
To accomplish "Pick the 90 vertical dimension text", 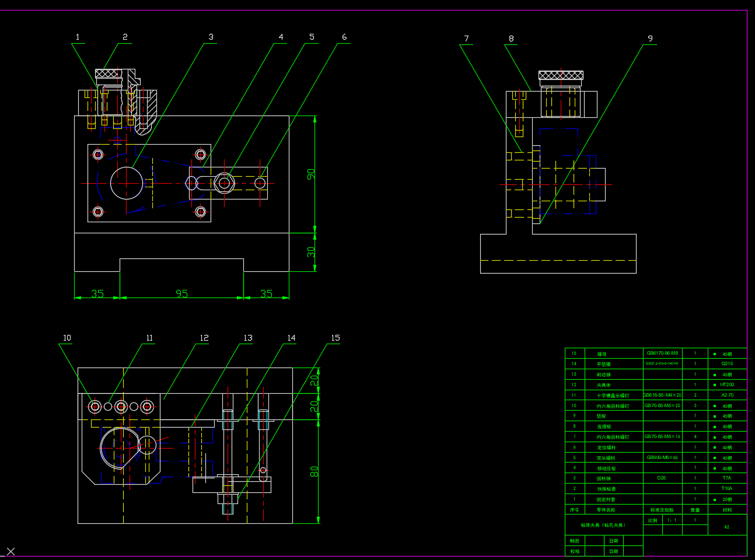I will pos(311,174).
